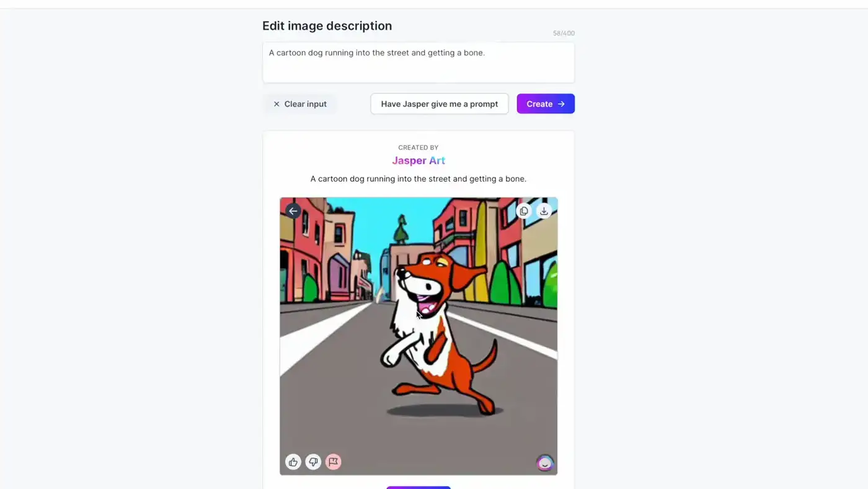Click the X icon beside Clear input
The image size is (868, 489).
tap(277, 104)
